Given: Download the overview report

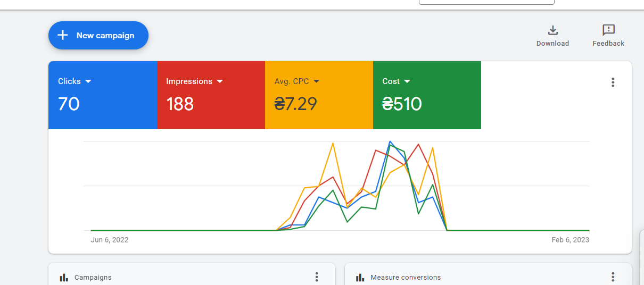Looking at the screenshot, I should point(552,36).
